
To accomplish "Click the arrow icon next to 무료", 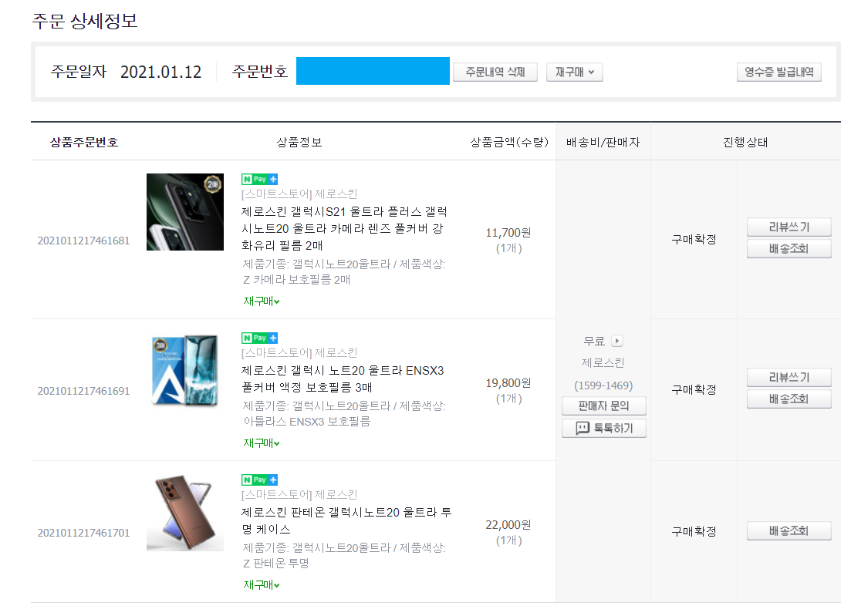I will coord(617,341).
